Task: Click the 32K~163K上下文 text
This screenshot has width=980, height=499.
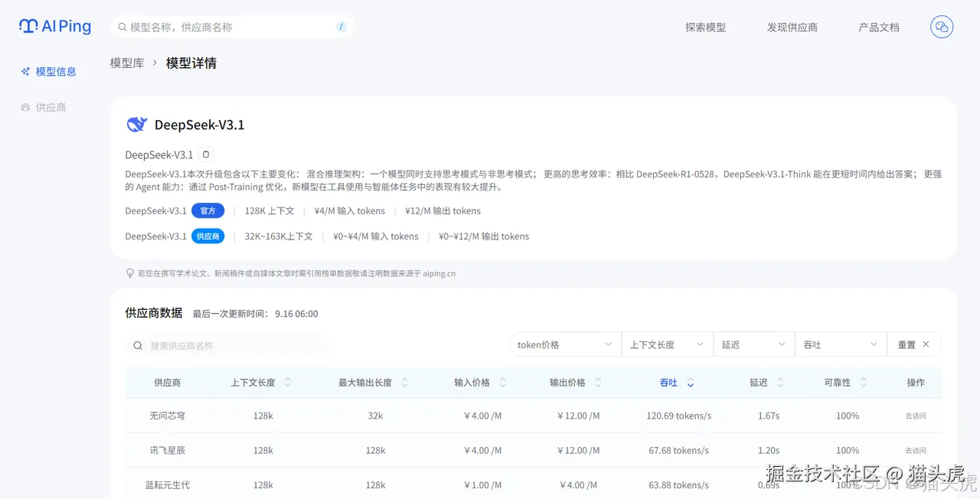Action: [x=279, y=236]
